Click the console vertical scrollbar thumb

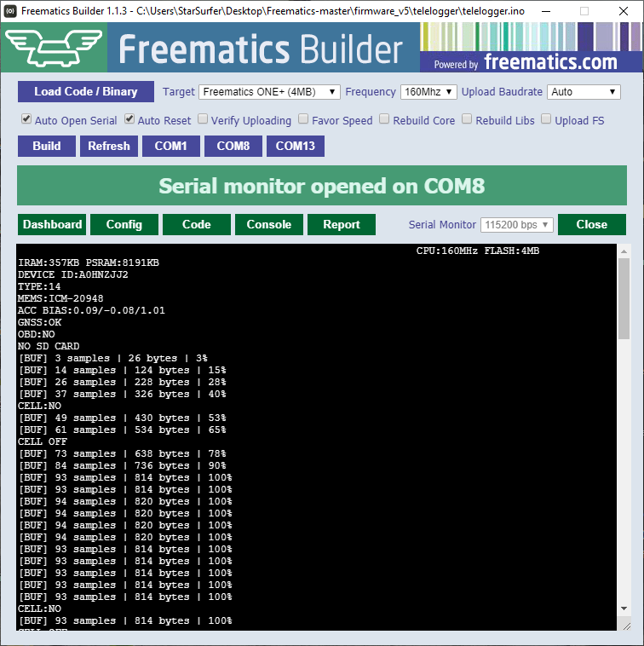[x=624, y=298]
